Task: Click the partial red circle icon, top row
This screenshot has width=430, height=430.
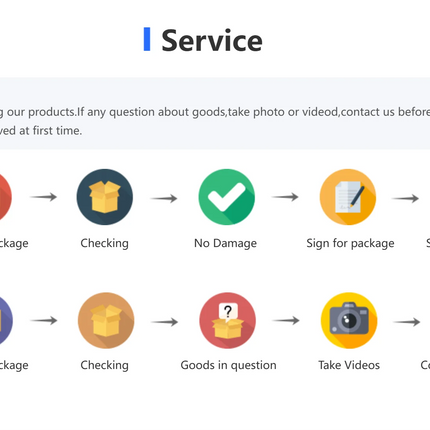Action: pyautogui.click(x=4, y=197)
